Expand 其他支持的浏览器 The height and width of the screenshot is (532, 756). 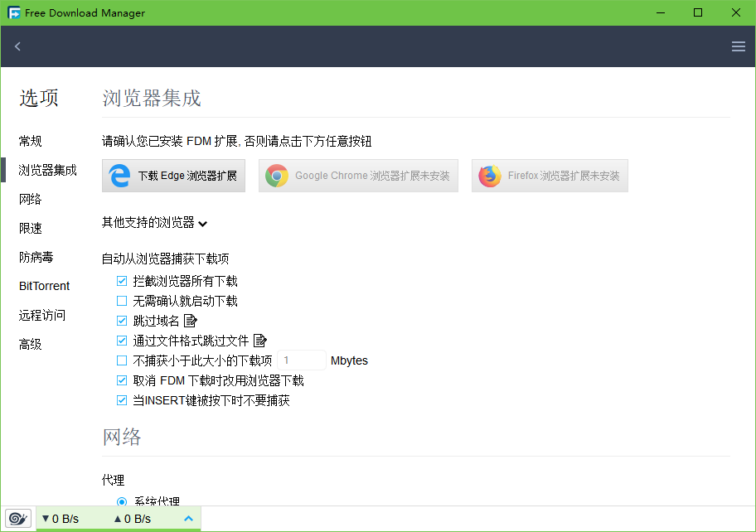point(202,223)
